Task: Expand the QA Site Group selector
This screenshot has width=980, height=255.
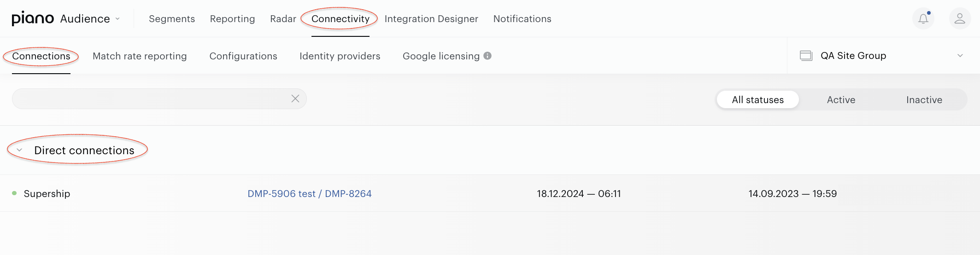Action: point(960,56)
